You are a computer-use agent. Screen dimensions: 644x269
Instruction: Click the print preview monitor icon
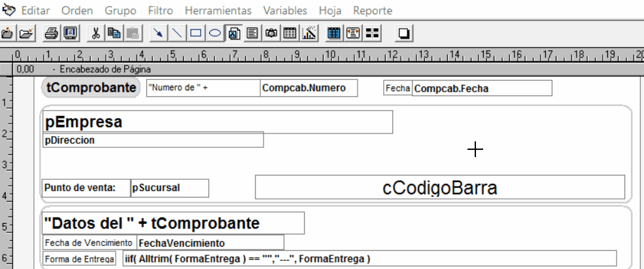[x=71, y=33]
